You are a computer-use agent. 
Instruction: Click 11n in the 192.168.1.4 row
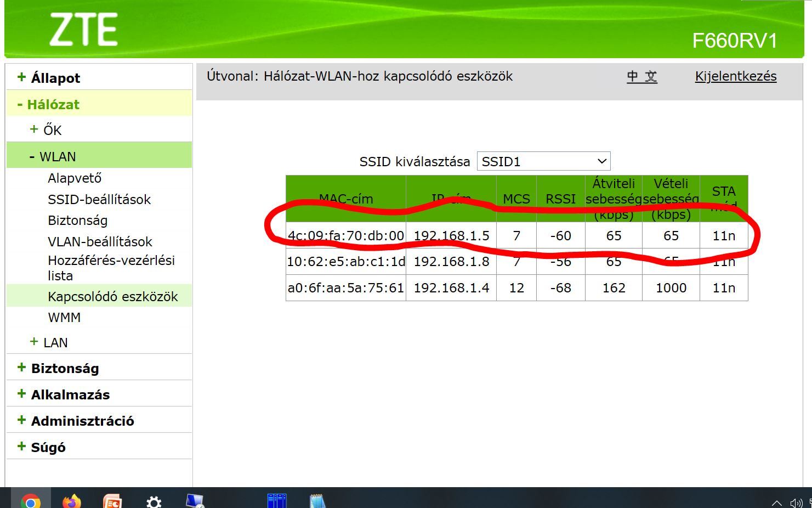pyautogui.click(x=724, y=288)
